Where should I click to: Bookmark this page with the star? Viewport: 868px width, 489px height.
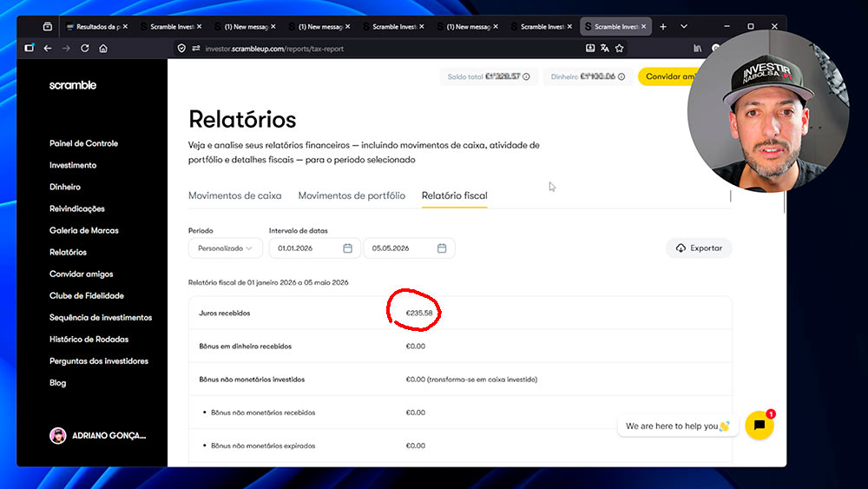click(x=620, y=48)
